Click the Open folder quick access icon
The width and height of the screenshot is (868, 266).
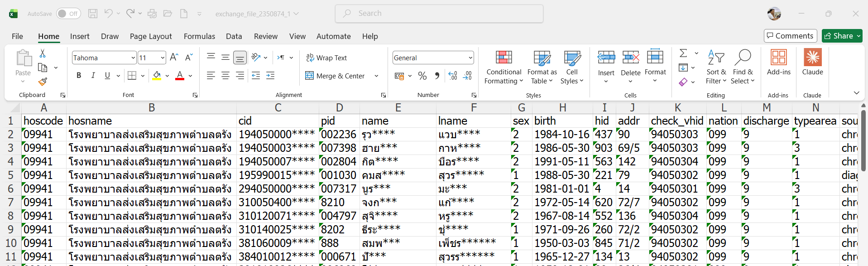[168, 14]
